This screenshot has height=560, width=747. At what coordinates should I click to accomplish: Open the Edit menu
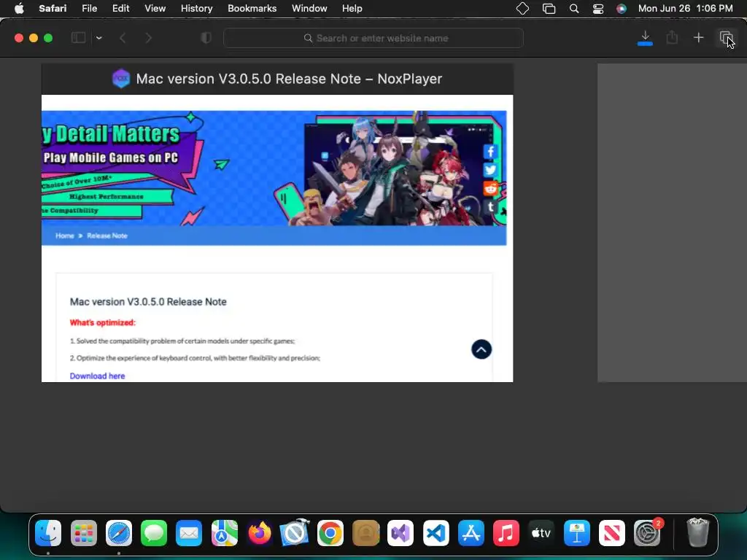[x=120, y=9]
